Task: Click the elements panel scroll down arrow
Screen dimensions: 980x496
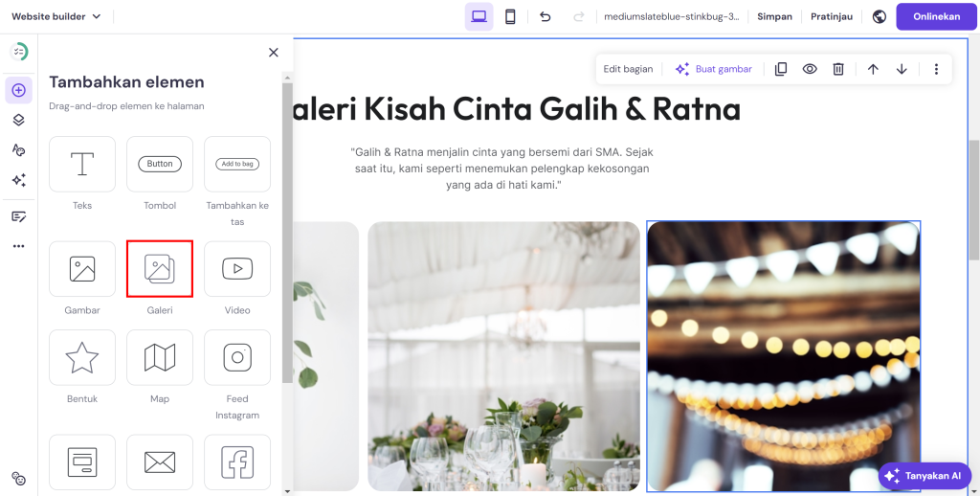Action: 287,491
